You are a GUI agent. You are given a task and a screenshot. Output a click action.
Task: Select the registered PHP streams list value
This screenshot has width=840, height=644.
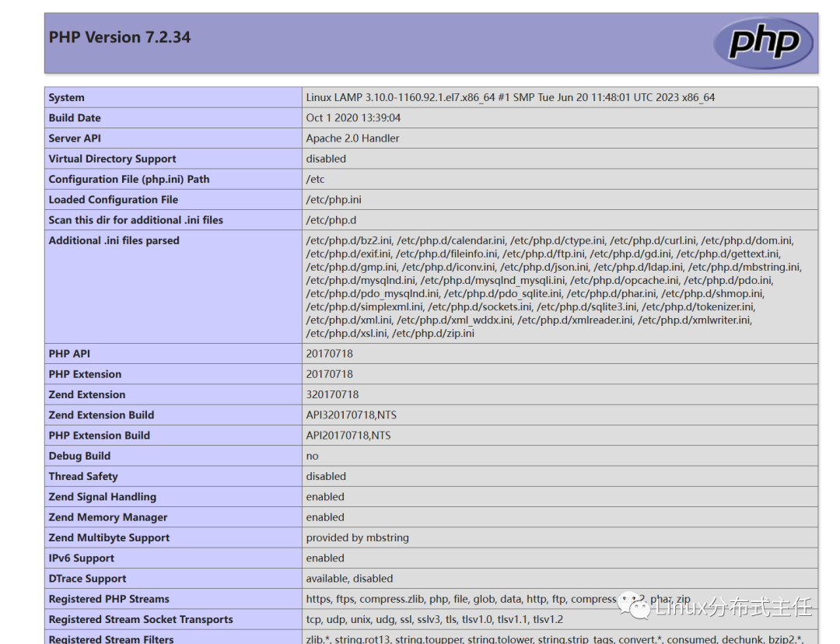tap(499, 598)
